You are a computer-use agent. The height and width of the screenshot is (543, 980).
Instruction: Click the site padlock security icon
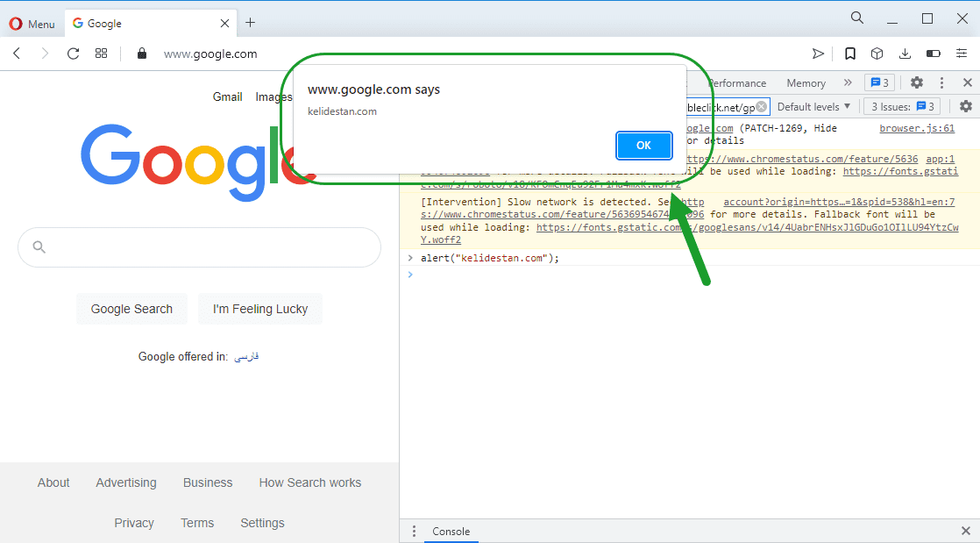pos(142,54)
